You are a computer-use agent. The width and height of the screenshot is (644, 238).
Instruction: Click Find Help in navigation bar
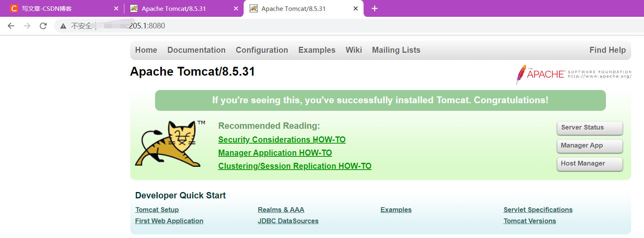(x=608, y=50)
